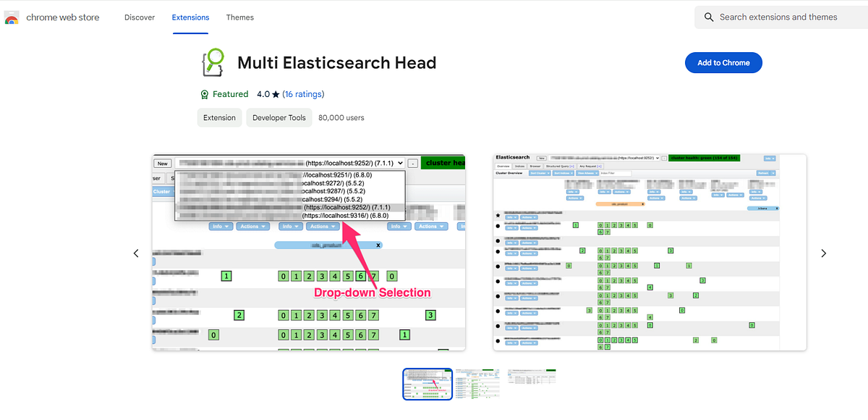Click the New cluster button in the screenshot

[x=162, y=163]
